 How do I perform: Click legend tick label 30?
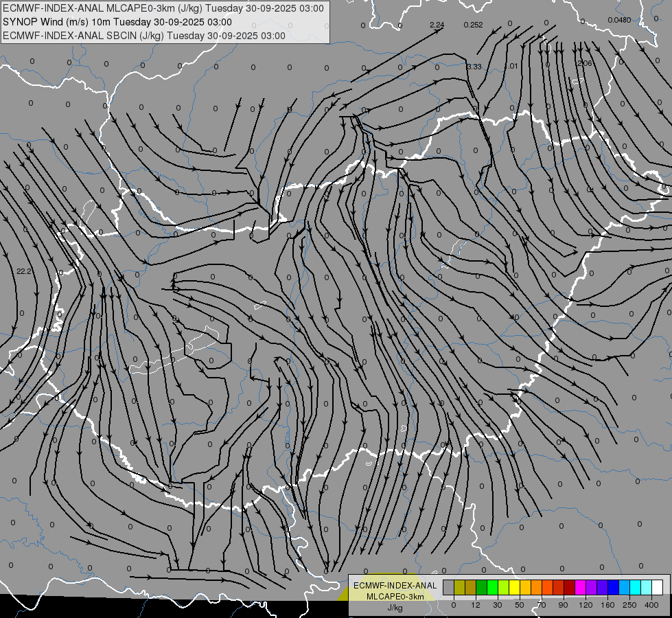click(x=498, y=605)
